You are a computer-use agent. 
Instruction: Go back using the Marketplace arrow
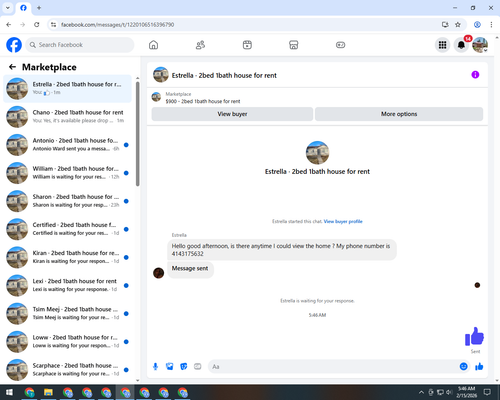point(12,67)
